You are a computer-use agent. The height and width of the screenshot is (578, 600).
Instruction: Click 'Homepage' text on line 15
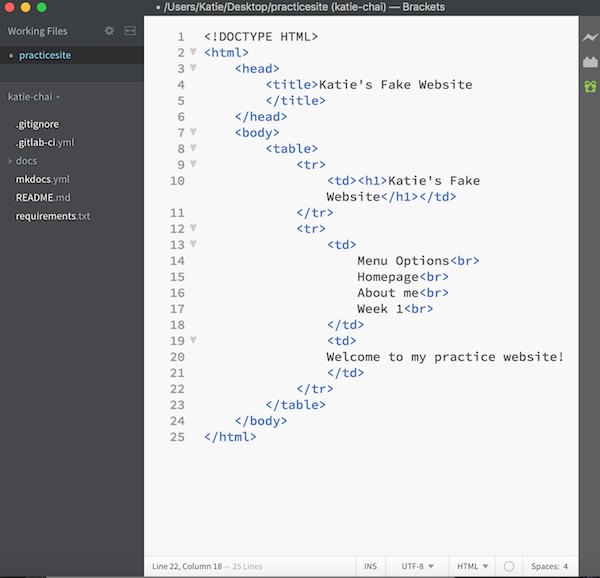coord(388,277)
